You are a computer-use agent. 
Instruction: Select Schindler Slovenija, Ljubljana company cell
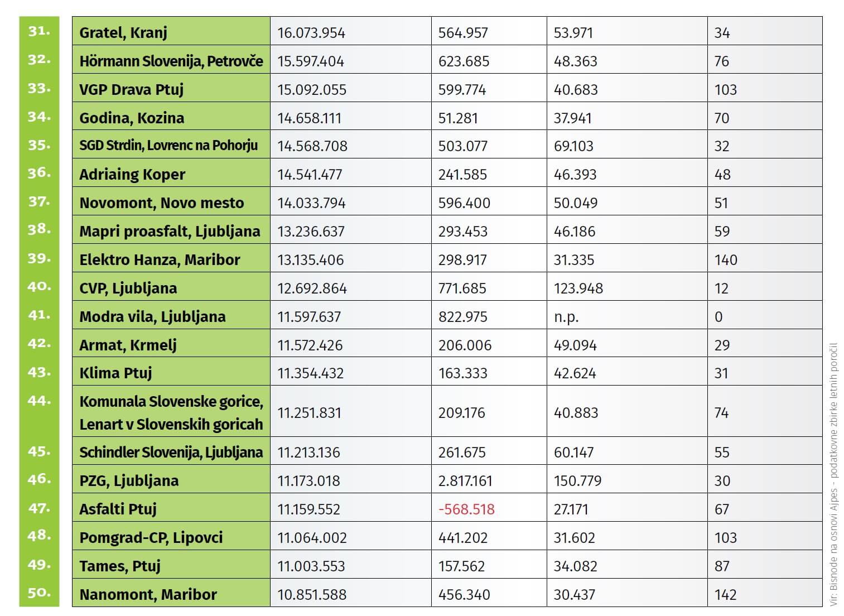click(171, 452)
